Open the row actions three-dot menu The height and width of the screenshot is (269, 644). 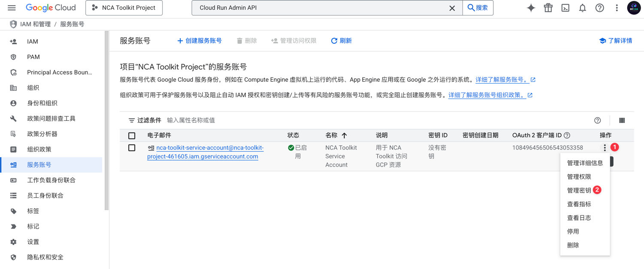coord(605,147)
